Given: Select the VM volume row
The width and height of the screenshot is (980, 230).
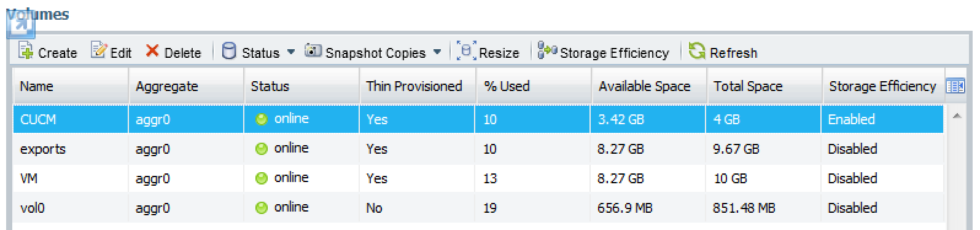Looking at the screenshot, I should (x=478, y=178).
